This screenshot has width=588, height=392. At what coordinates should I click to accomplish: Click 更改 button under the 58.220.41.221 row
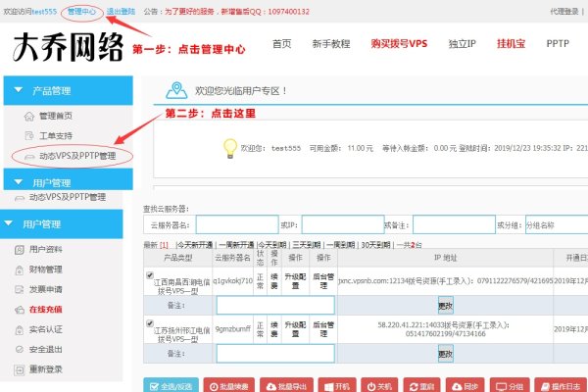[x=446, y=354]
